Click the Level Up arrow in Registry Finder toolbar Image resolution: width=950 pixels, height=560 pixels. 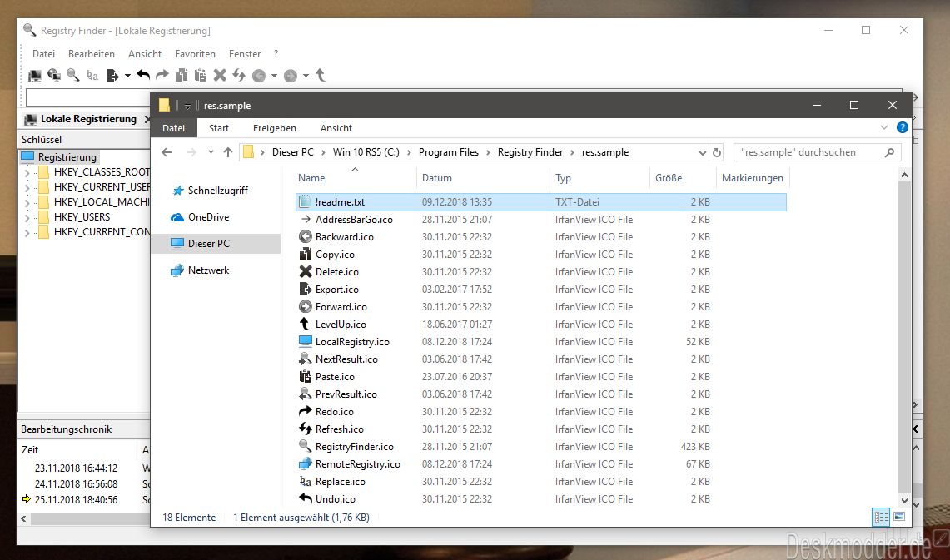coord(321,75)
